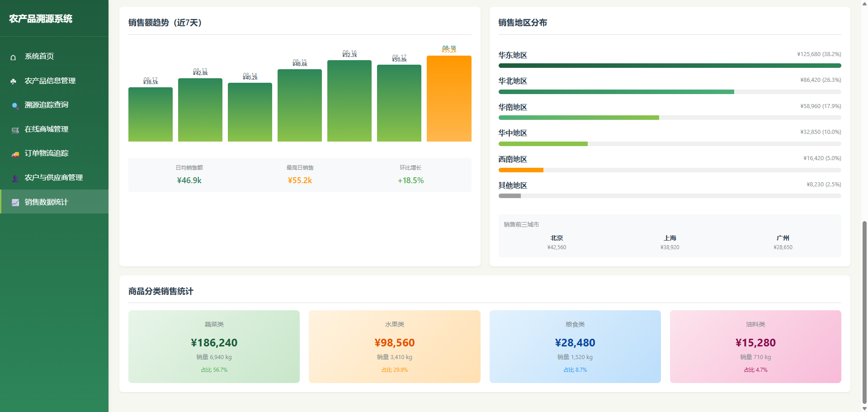Select the active 销售数据统计 menu item
The height and width of the screenshot is (412, 868).
click(54, 202)
